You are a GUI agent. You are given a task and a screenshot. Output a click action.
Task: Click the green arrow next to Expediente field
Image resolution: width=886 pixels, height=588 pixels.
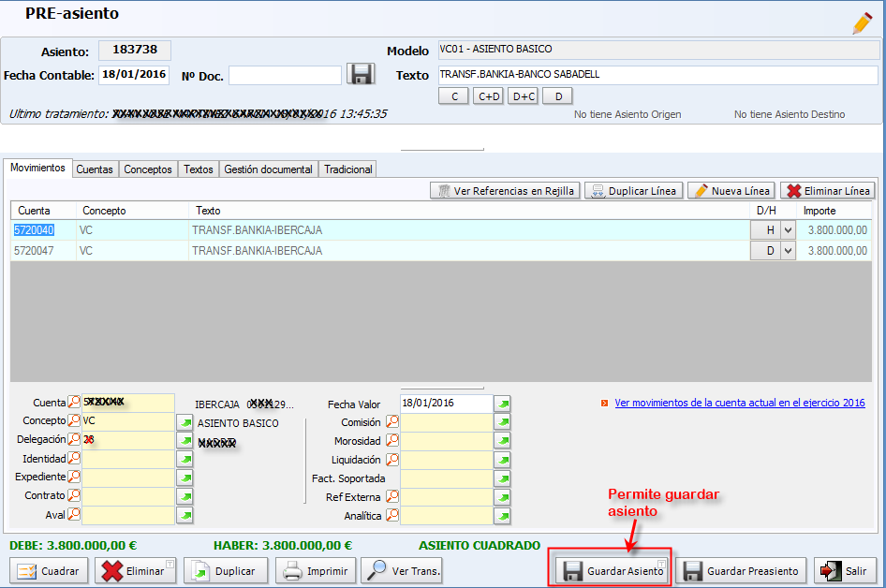[x=185, y=478]
